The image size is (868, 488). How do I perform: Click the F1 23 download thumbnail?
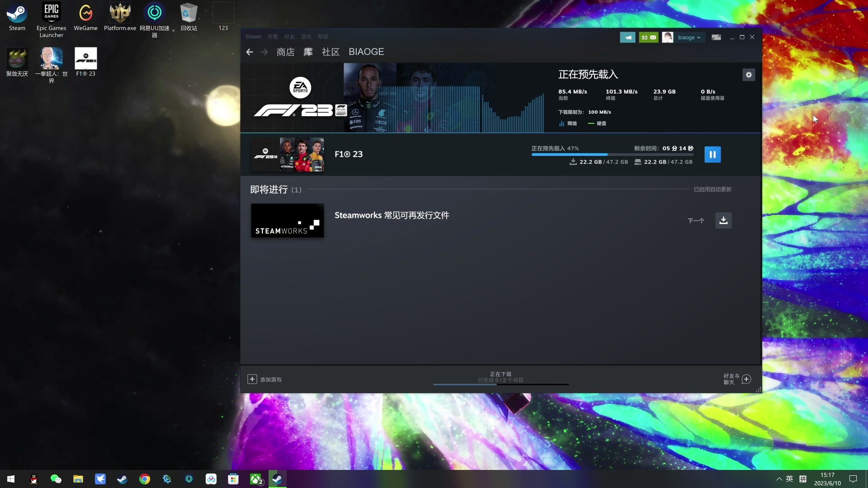288,155
